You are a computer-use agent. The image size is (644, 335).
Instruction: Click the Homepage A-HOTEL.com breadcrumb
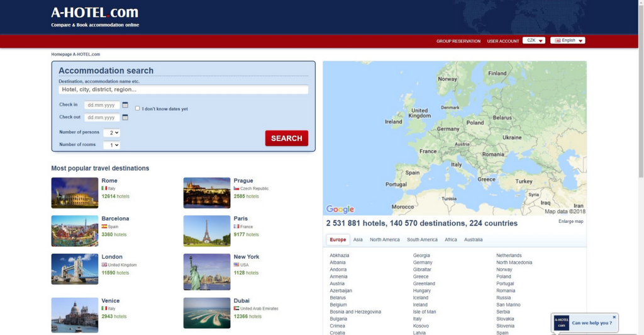pyautogui.click(x=75, y=54)
